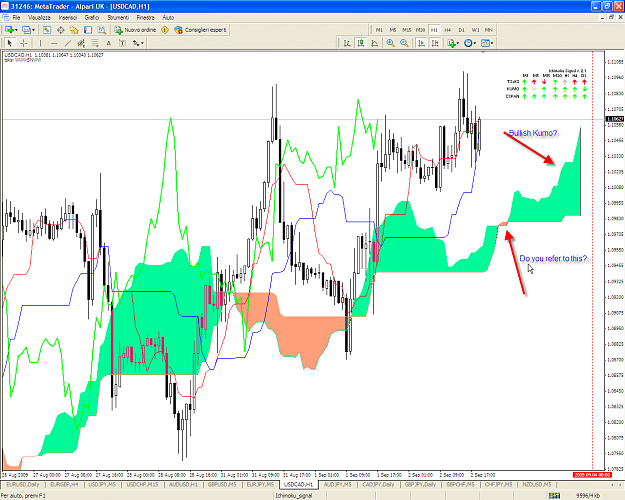
Task: Switch to AUDJPY,M5 chart tab
Action: 338,484
